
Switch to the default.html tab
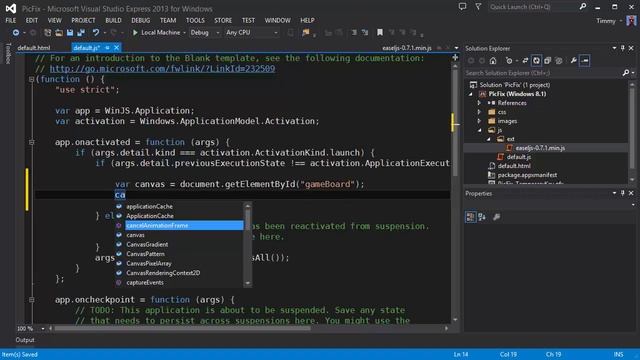tap(33, 48)
